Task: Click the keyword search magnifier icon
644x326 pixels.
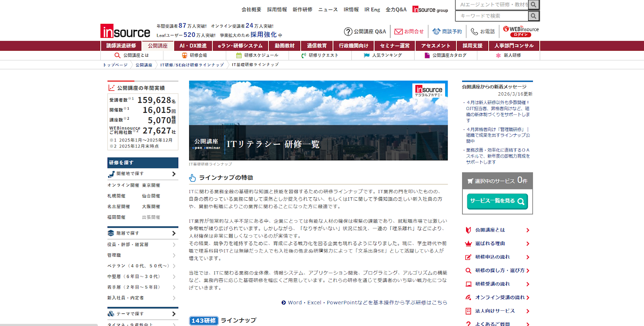Action: 533,16
